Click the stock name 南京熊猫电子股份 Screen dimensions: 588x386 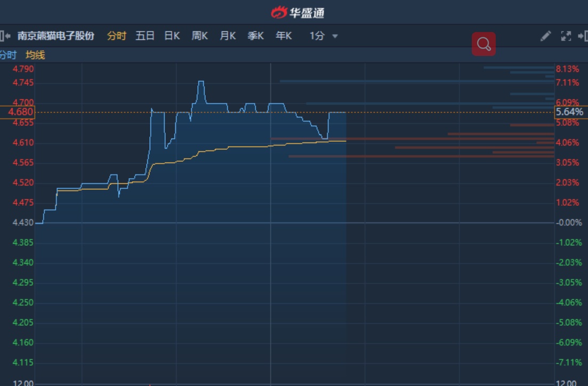pos(56,36)
